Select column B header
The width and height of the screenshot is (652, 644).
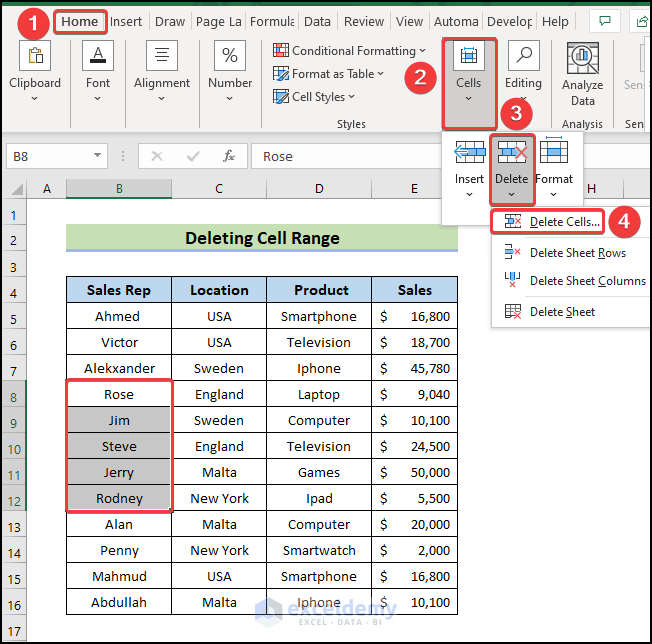pyautogui.click(x=119, y=189)
